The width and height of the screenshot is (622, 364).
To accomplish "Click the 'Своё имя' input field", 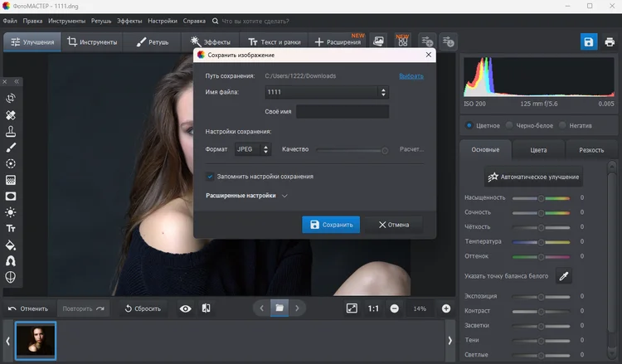I will (343, 111).
